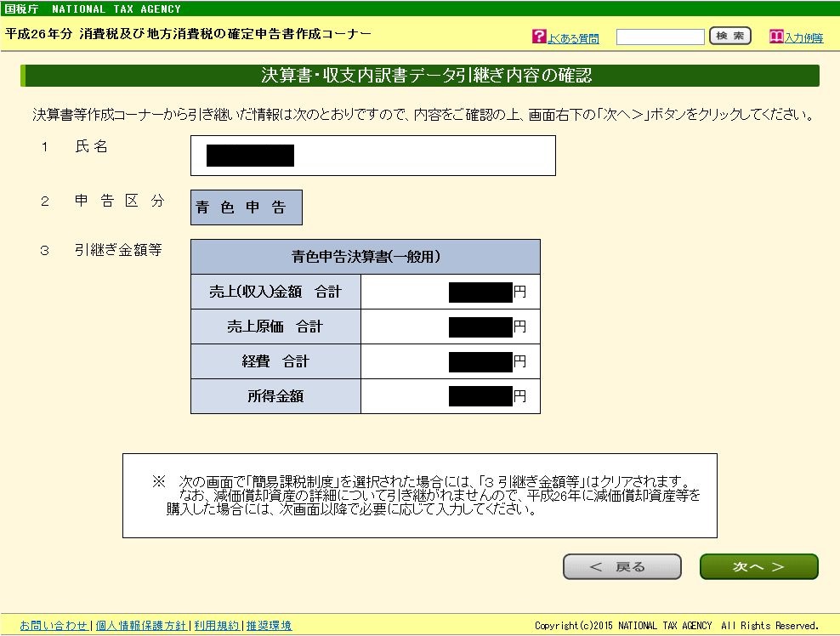
Task: Open the お問い合わせ footer link
Action: coord(54,625)
